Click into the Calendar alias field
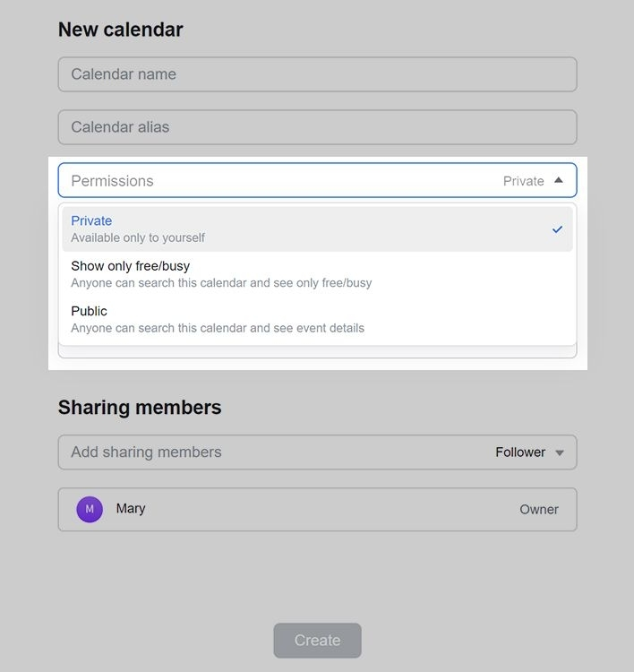Image resolution: width=634 pixels, height=672 pixels. (x=317, y=127)
